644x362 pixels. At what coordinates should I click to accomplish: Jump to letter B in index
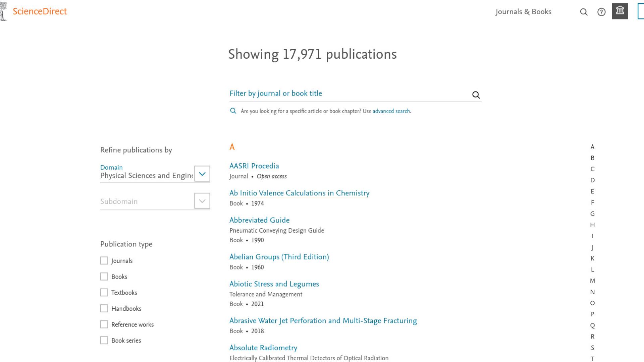point(592,158)
